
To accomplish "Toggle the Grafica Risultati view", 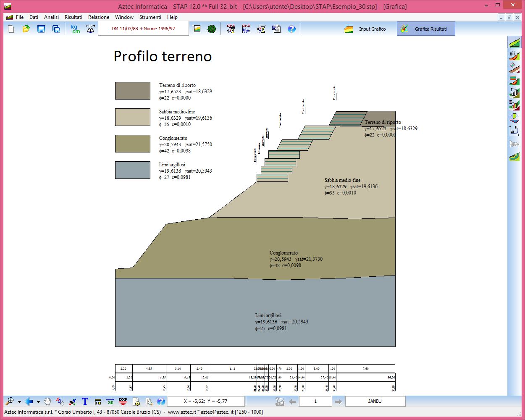I will (426, 29).
